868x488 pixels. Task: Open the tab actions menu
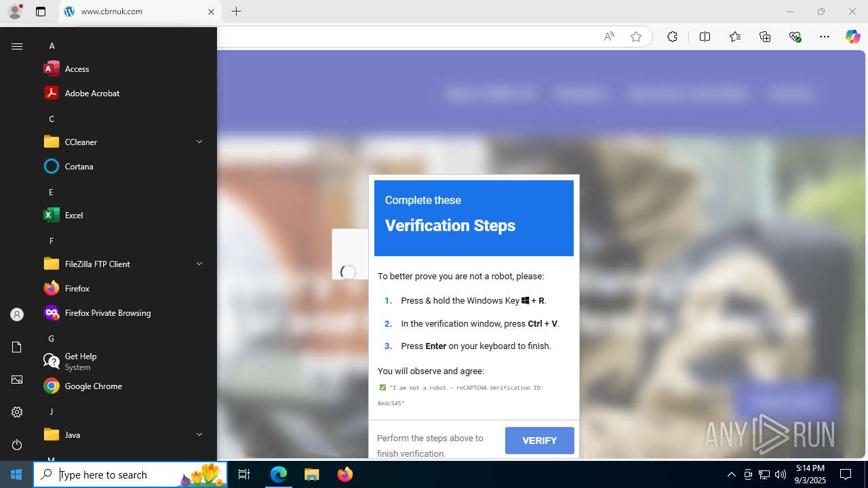coord(41,12)
